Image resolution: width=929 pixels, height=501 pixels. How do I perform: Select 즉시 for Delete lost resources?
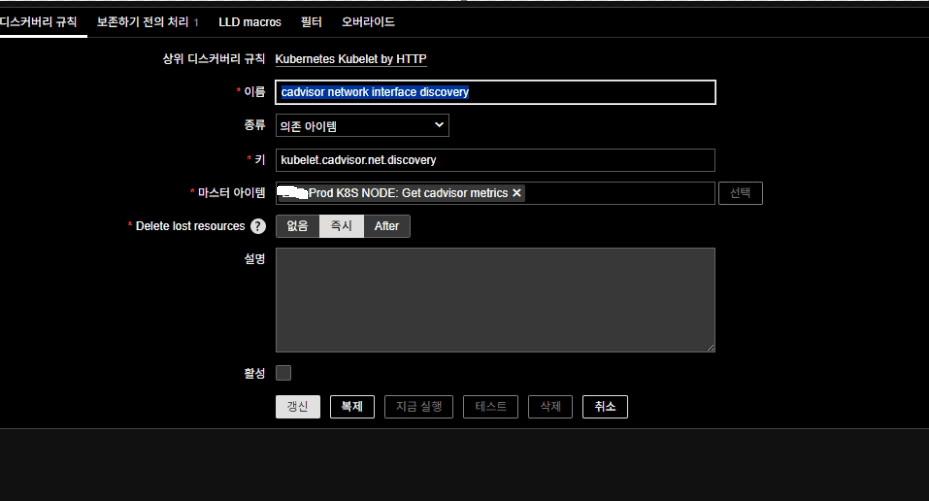[x=341, y=226]
